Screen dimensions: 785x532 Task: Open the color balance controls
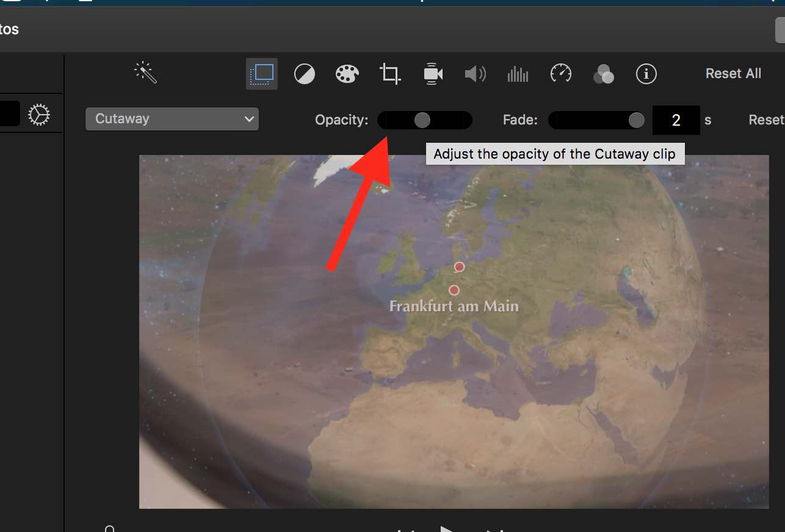point(305,74)
